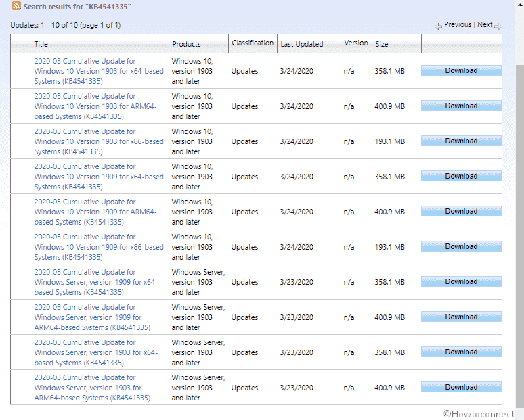Sort by Last Updated column header
This screenshot has width=524, height=420.
[x=302, y=44]
